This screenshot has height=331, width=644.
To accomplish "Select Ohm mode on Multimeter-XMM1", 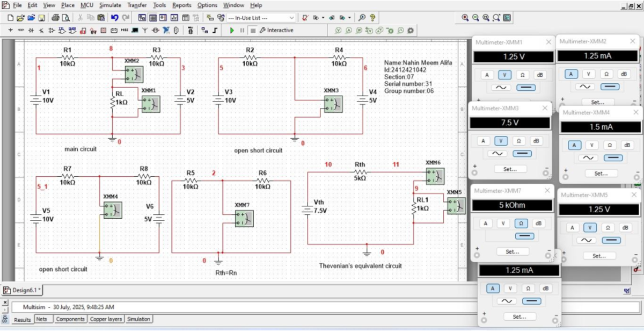I will [x=521, y=75].
